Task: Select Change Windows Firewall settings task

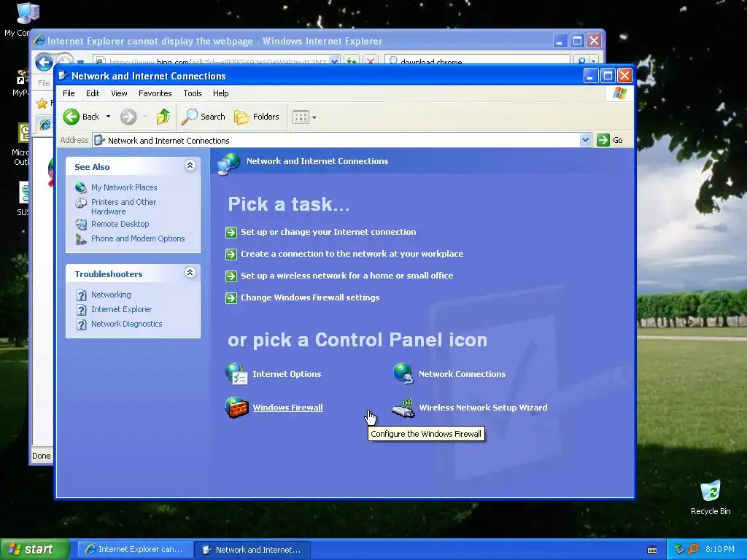Action: pos(310,297)
